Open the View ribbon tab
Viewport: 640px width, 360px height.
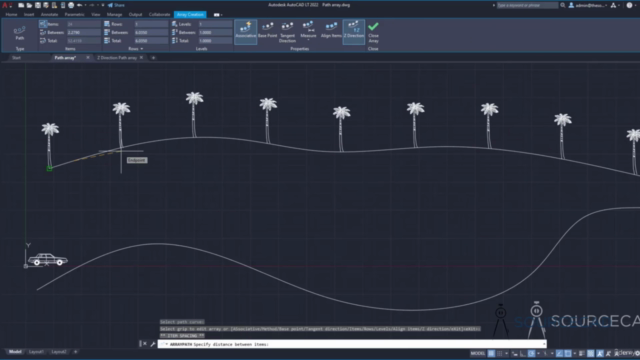96,14
